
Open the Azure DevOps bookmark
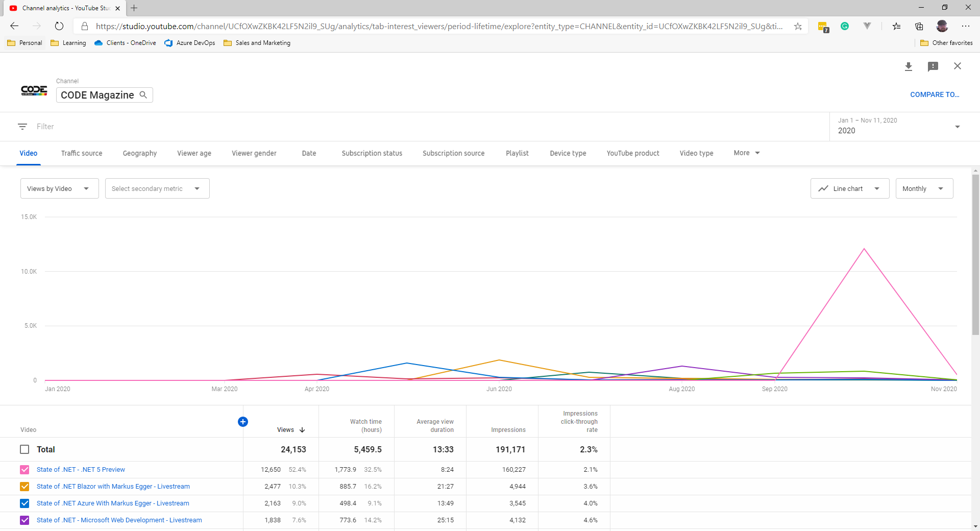point(190,43)
